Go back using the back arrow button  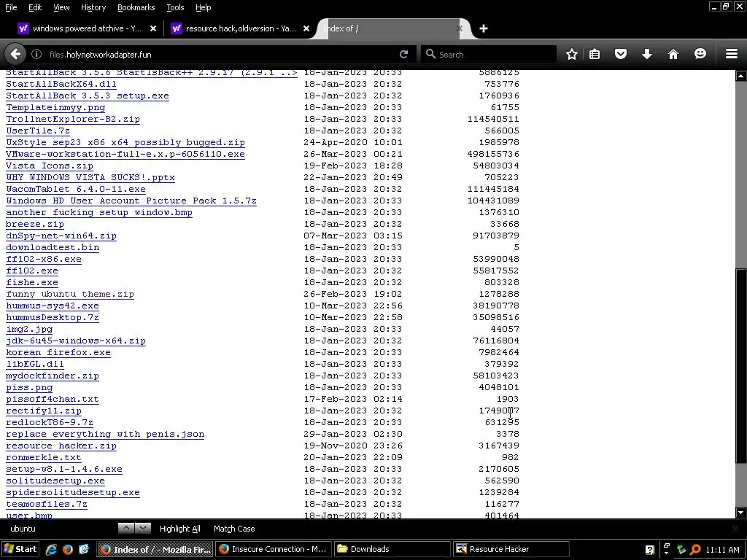(x=15, y=54)
